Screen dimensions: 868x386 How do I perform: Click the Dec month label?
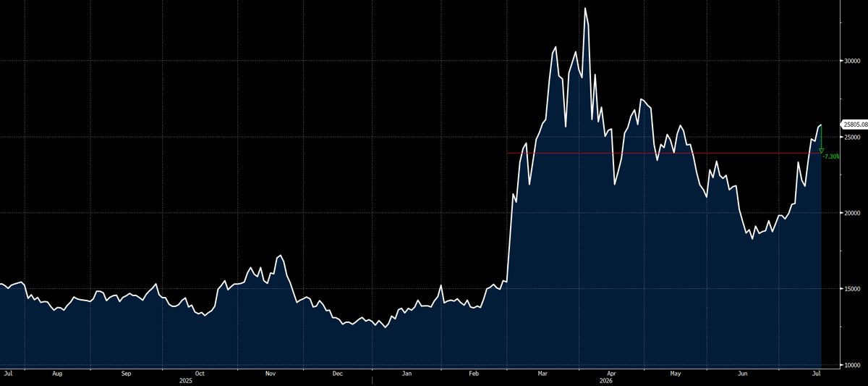(338, 374)
